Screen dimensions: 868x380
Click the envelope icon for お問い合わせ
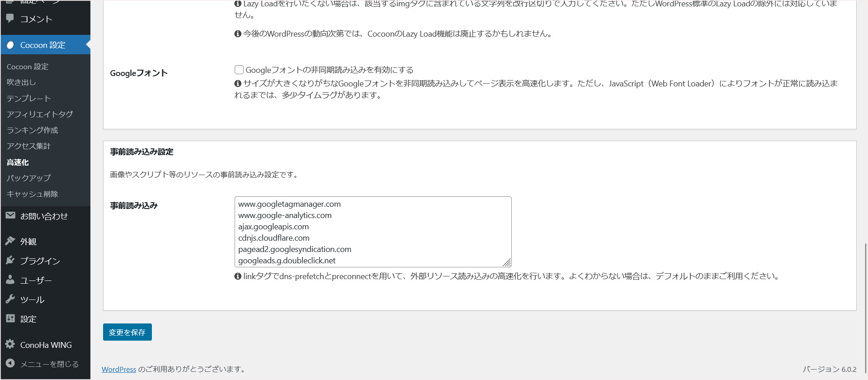click(x=10, y=215)
